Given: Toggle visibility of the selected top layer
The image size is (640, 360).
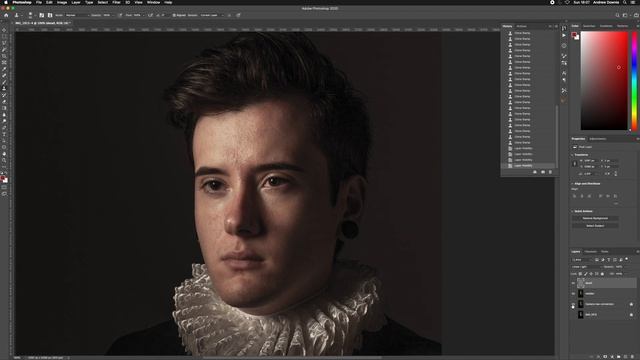Looking at the screenshot, I should point(573,283).
